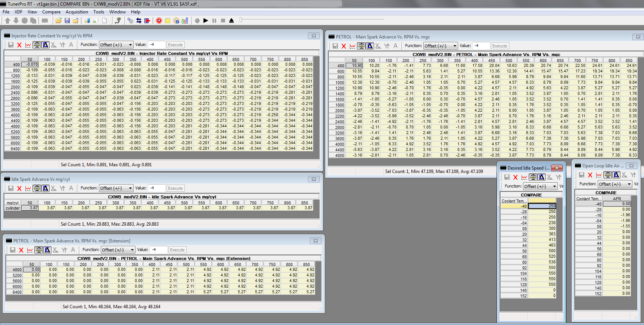Click graph view icon in Injector Rate Constant window
This screenshot has height=325, width=644.
click(x=28, y=45)
